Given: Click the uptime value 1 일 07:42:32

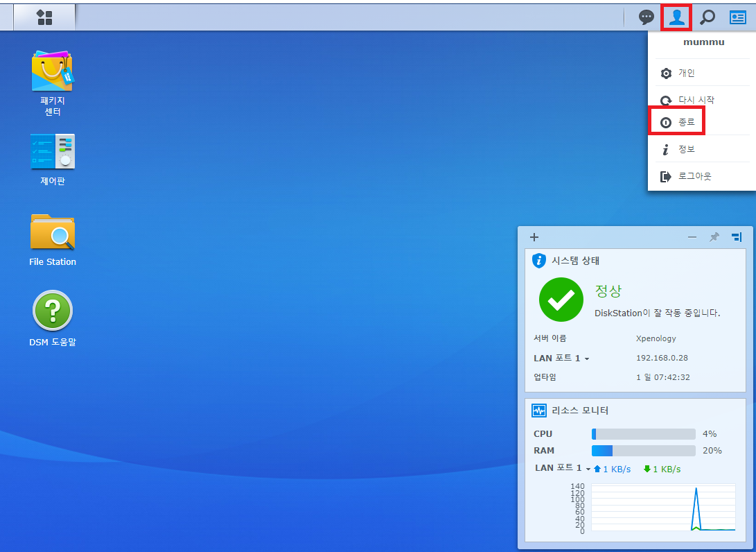Looking at the screenshot, I should [x=663, y=377].
